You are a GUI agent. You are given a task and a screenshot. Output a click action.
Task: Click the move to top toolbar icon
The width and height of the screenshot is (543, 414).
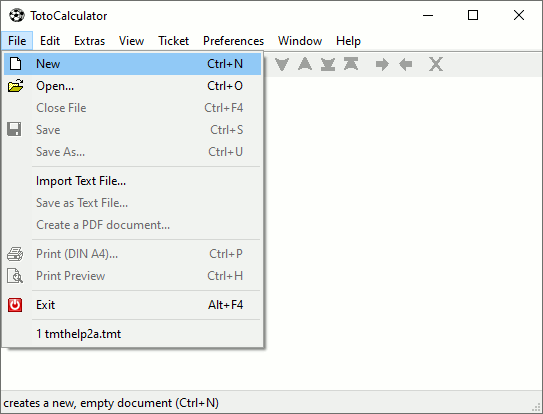tap(351, 64)
